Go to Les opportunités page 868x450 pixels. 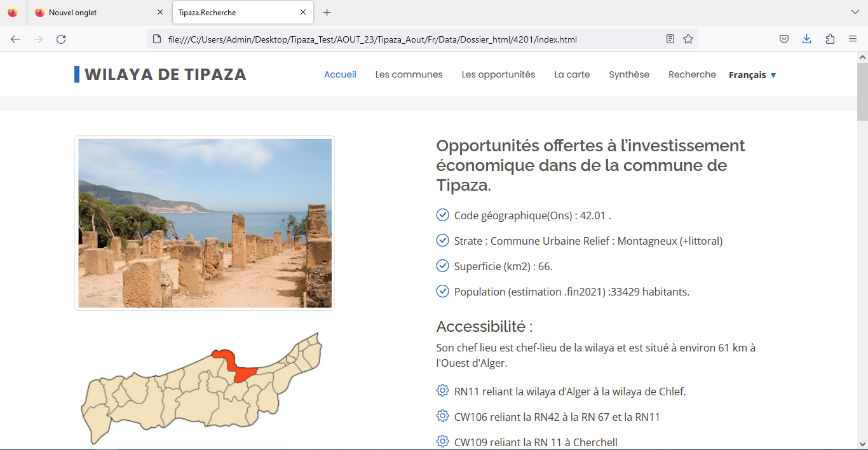click(498, 74)
